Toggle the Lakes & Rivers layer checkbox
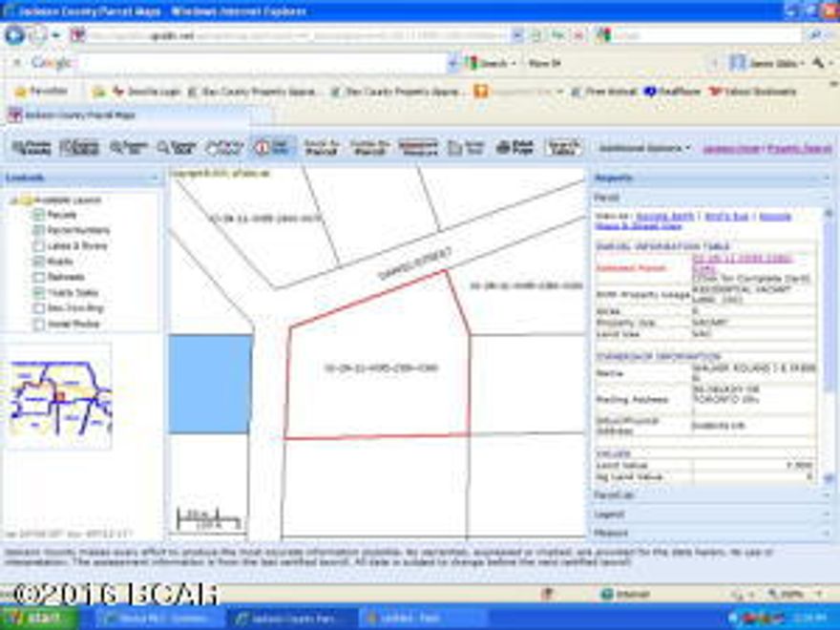This screenshot has height=630, width=840. point(38,245)
